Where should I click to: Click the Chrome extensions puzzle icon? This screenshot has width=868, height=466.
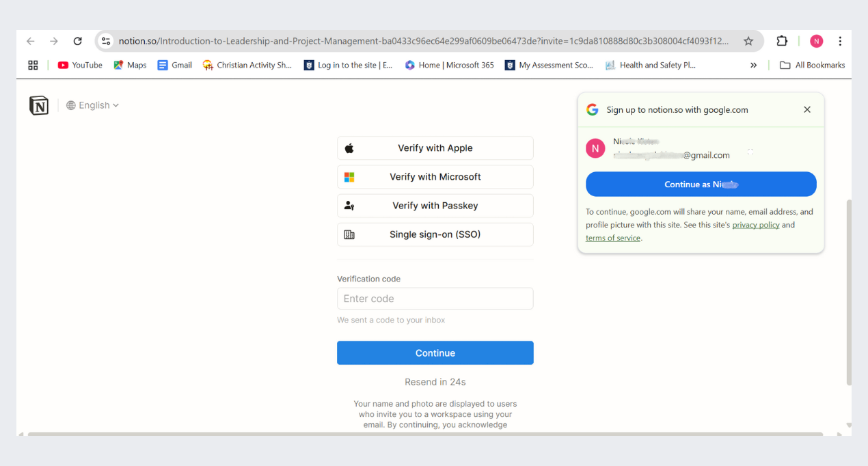781,41
